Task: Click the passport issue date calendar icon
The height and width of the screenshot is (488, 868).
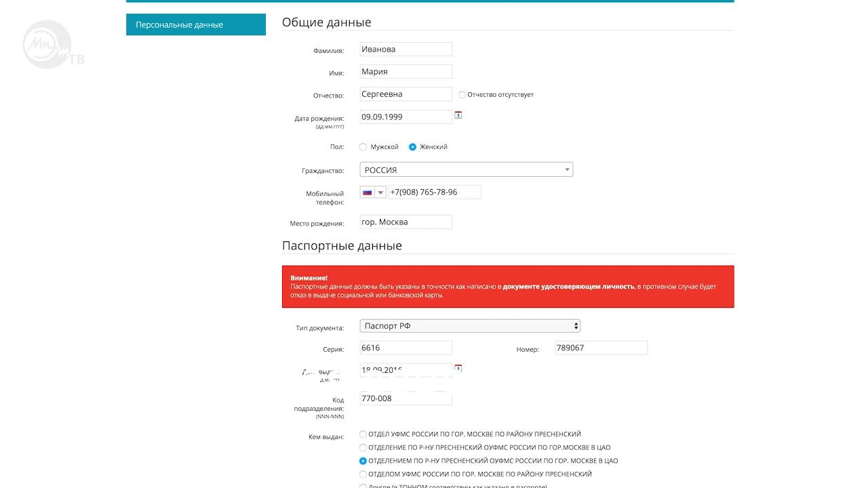Action: tap(458, 368)
